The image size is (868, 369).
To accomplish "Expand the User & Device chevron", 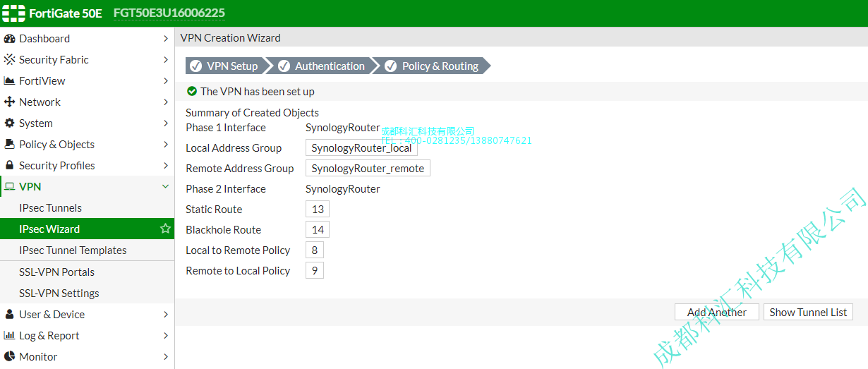I will pos(166,315).
